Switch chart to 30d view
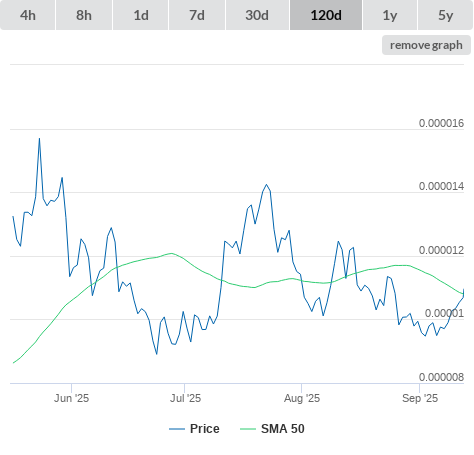This screenshot has width=474, height=455. click(x=257, y=15)
